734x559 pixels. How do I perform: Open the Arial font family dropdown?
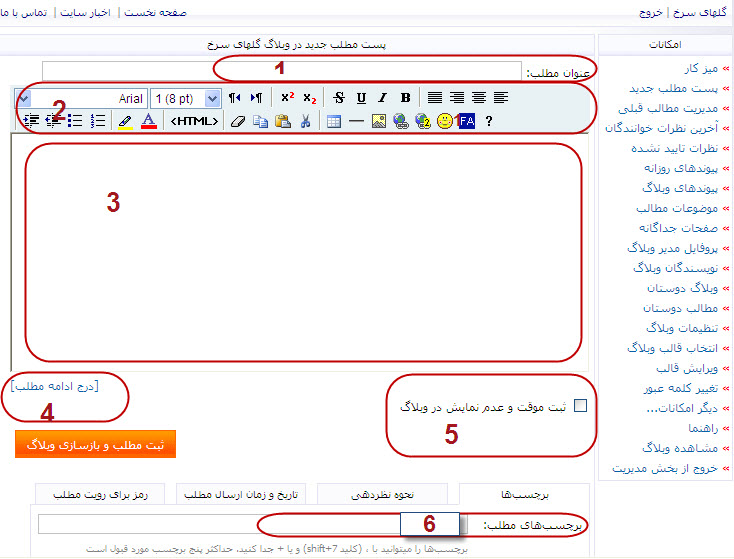81,98
